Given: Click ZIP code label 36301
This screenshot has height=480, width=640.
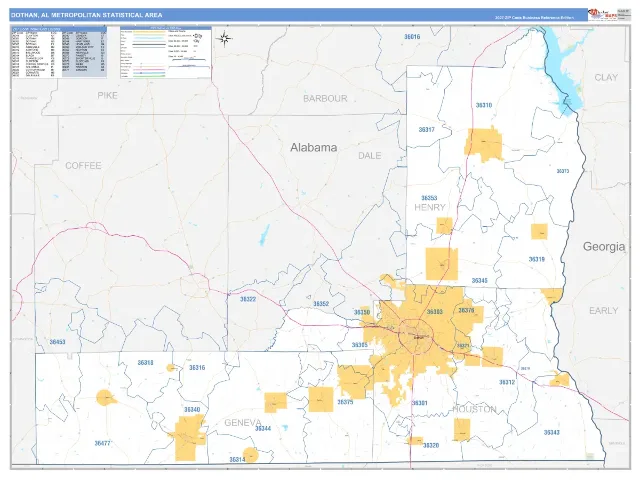Looking at the screenshot, I should coord(420,403).
